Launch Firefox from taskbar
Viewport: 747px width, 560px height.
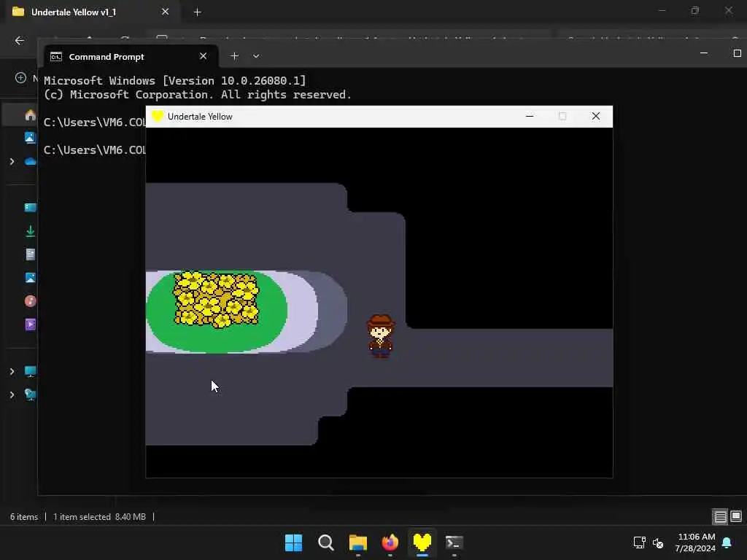[390, 542]
